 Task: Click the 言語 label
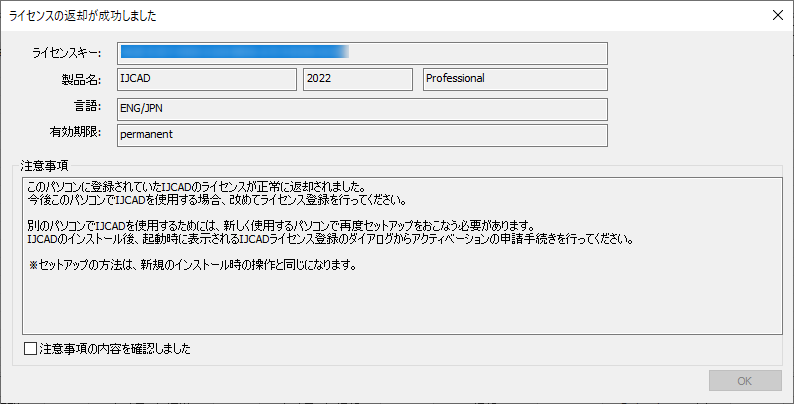click(x=87, y=107)
